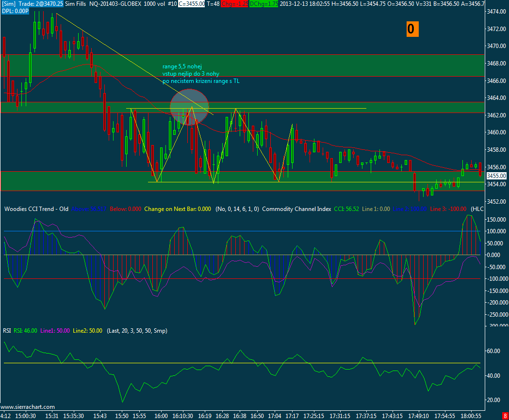Click the 18:00:55 time axis label
The width and height of the screenshot is (509, 420).
click(471, 416)
